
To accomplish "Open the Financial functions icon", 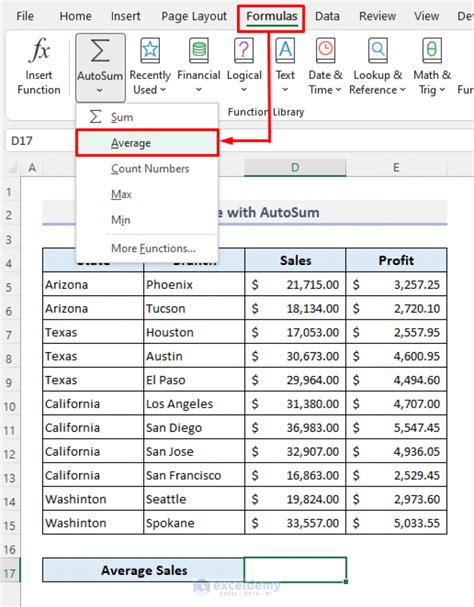I will click(x=199, y=51).
